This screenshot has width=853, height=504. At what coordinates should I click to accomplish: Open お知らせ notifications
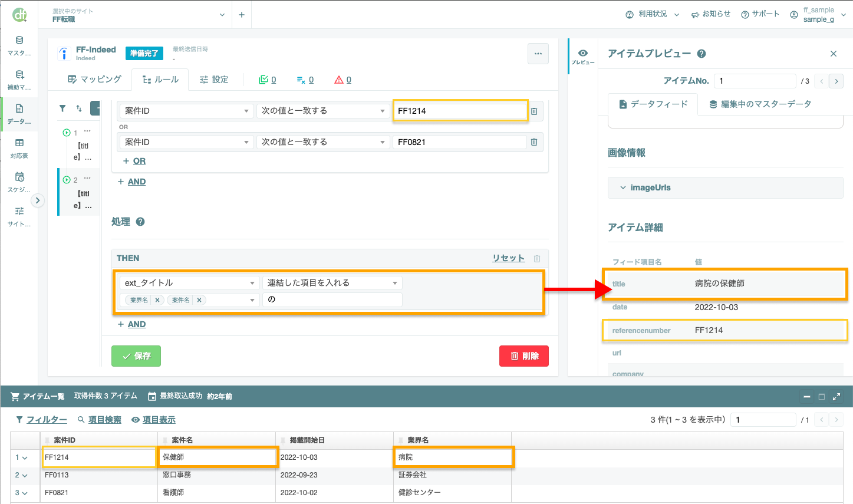(711, 14)
